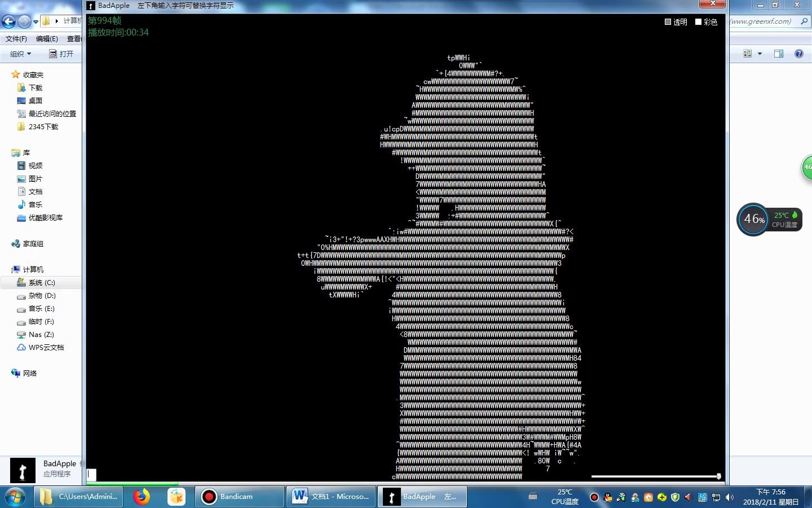Click the playback progress slider at bottom right
This screenshot has height=508, width=812.
click(x=656, y=476)
